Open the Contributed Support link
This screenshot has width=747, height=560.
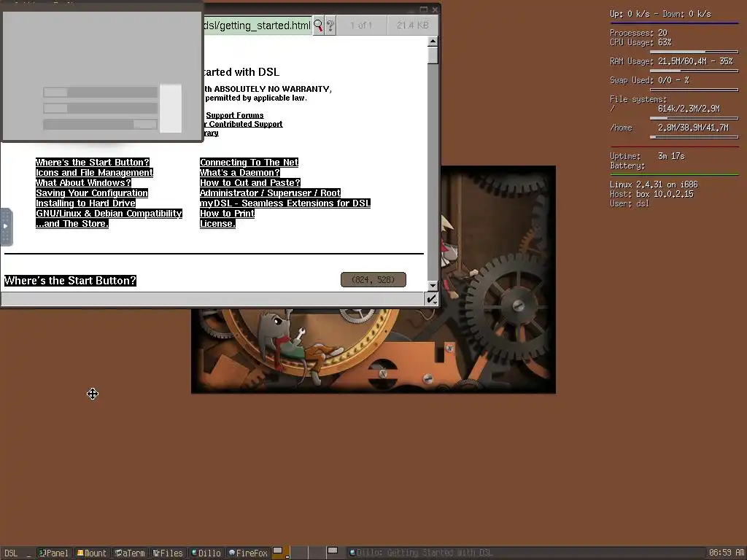pos(246,124)
